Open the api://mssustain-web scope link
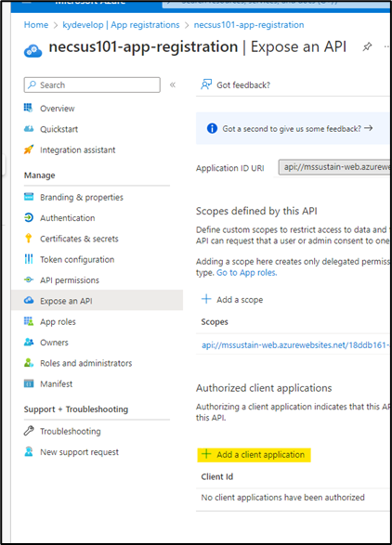 point(295,345)
